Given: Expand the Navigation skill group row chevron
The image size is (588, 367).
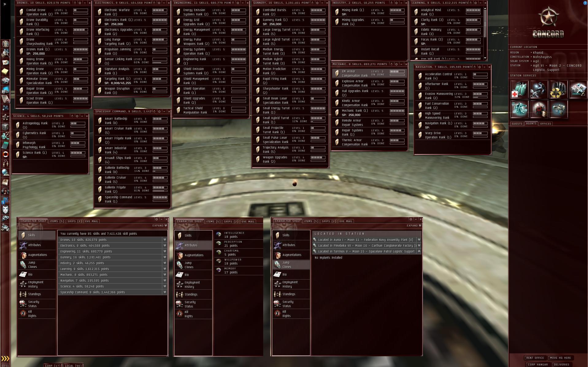Looking at the screenshot, I should point(165,280).
